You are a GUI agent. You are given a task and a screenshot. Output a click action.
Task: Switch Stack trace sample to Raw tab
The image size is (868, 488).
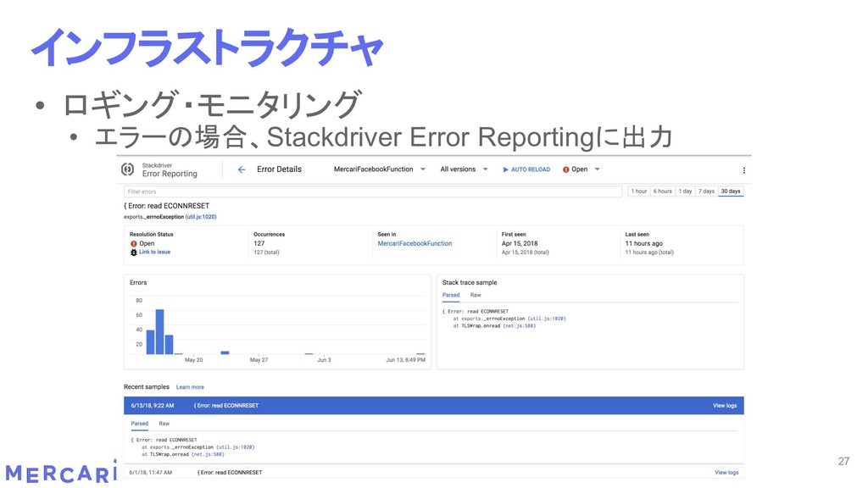(x=476, y=295)
